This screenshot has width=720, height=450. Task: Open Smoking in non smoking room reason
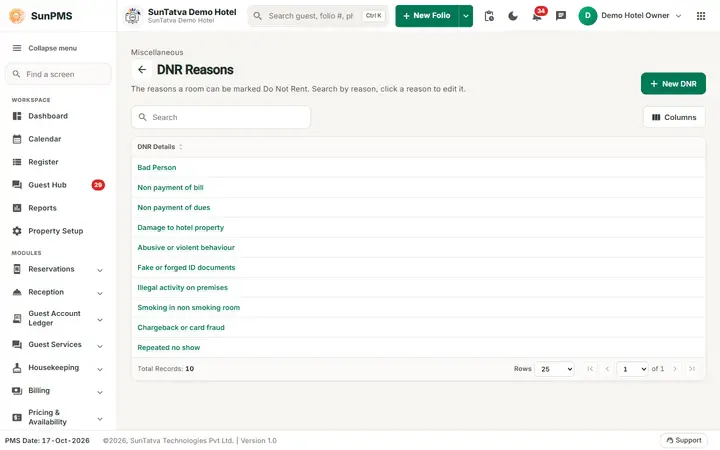[188, 307]
